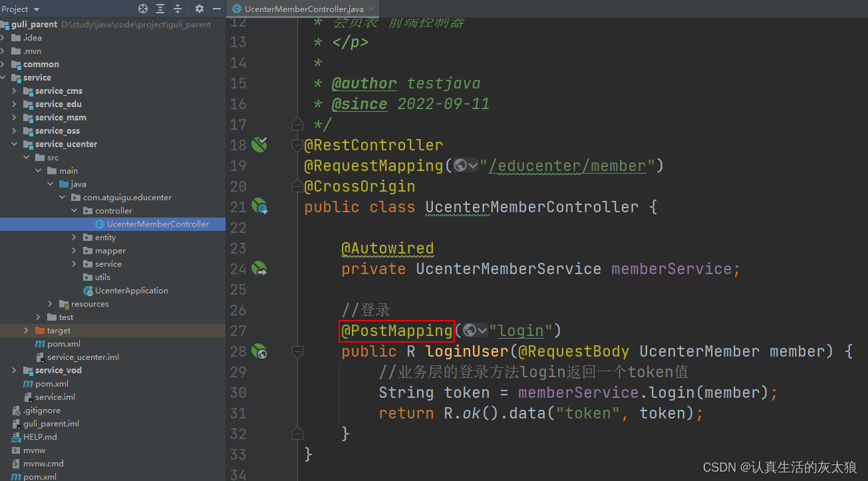Click the gutter icon beside line 18 @RestController
This screenshot has height=481, width=868.
click(259, 144)
